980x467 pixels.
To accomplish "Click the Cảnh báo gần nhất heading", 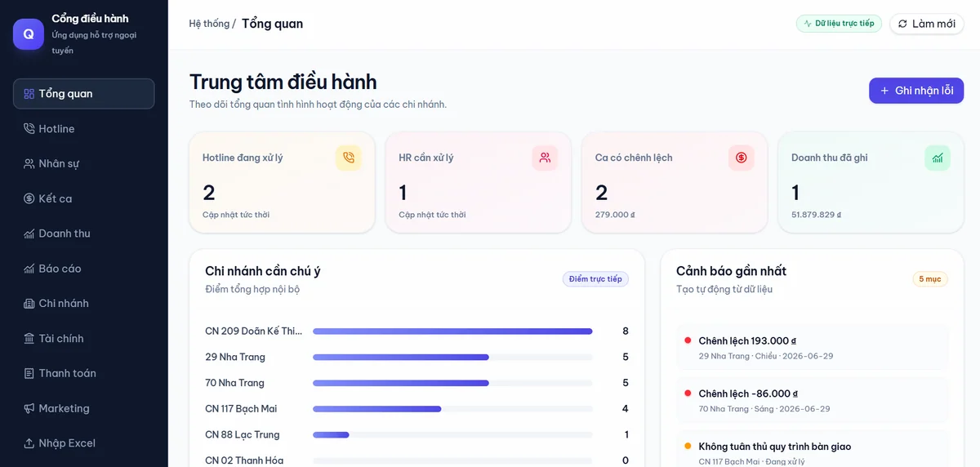I will [x=731, y=271].
